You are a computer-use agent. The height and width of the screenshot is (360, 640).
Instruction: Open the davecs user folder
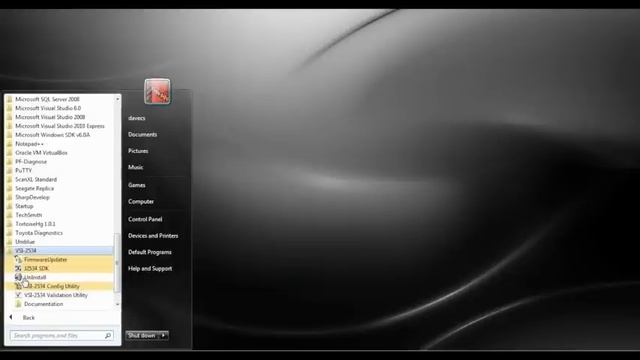[137, 118]
